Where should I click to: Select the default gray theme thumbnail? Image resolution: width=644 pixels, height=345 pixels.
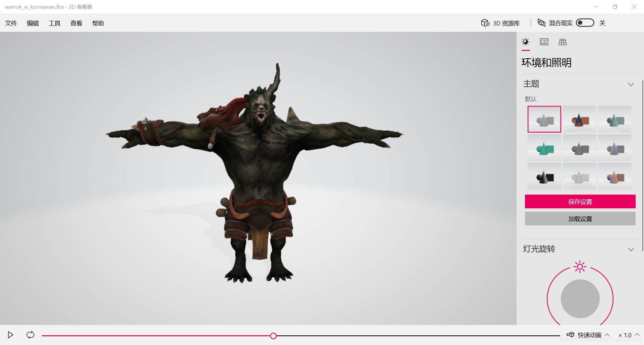(x=544, y=119)
